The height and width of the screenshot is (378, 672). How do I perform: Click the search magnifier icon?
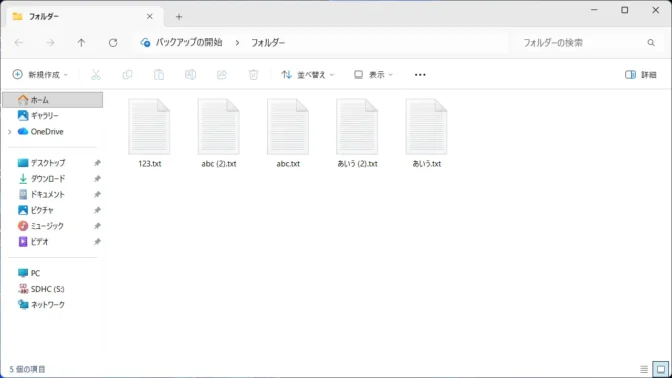tap(651, 42)
